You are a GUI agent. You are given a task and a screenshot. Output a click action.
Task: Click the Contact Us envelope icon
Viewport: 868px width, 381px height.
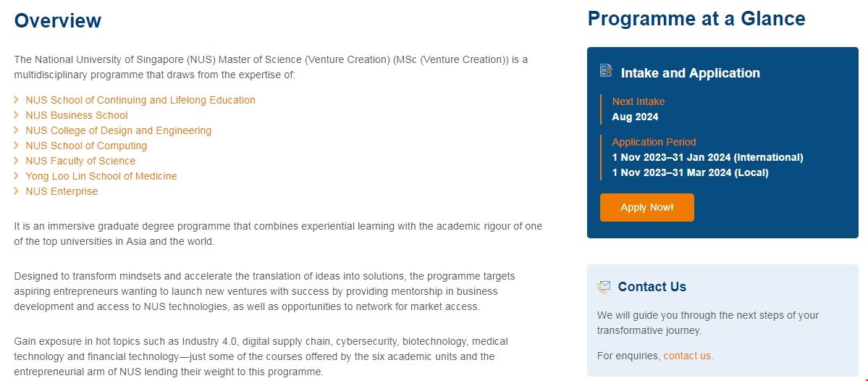click(604, 287)
